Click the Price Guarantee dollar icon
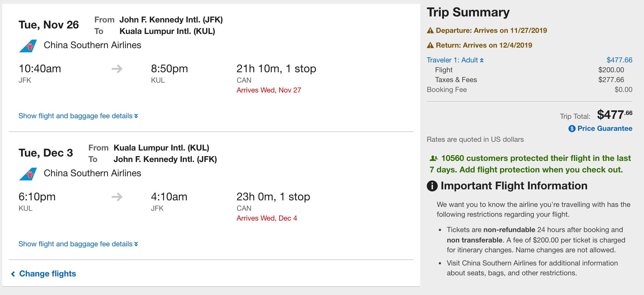644x295 pixels. [572, 129]
